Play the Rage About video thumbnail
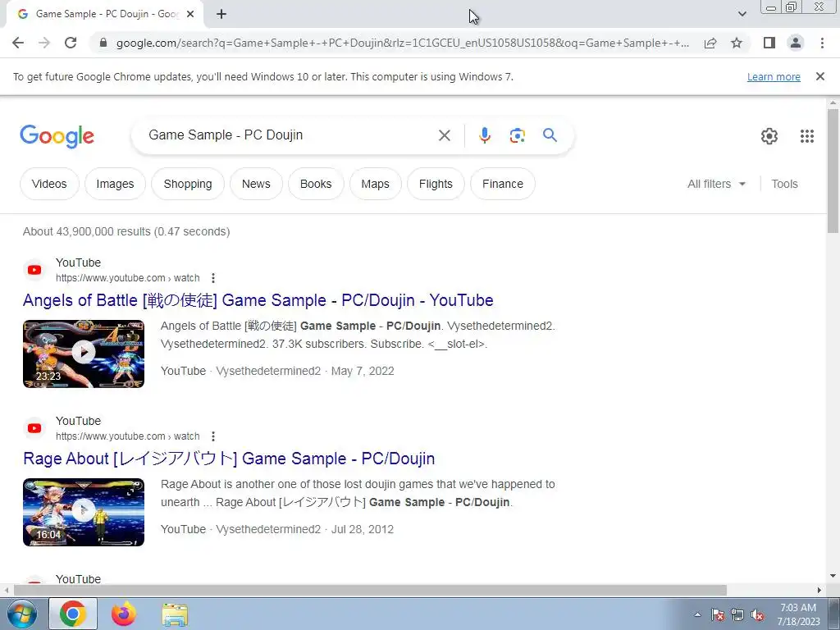840x630 pixels. point(84,512)
